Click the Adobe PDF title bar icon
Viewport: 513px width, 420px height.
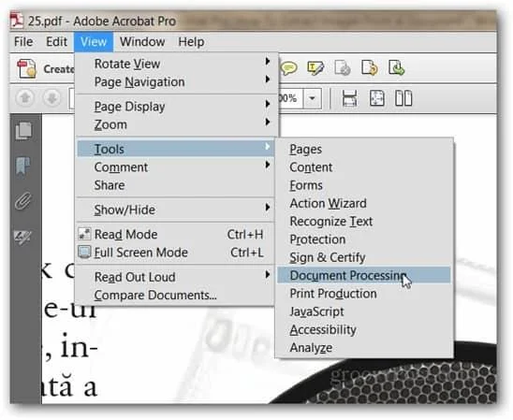pos(17,21)
